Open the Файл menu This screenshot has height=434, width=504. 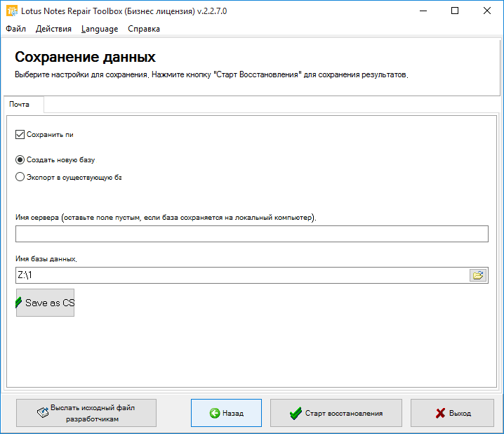click(15, 29)
